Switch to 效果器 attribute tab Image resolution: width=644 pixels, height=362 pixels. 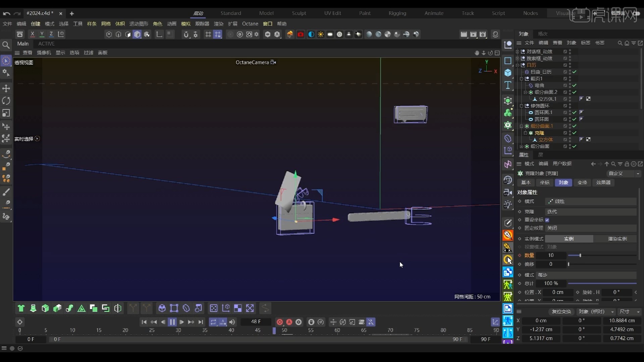tap(603, 183)
